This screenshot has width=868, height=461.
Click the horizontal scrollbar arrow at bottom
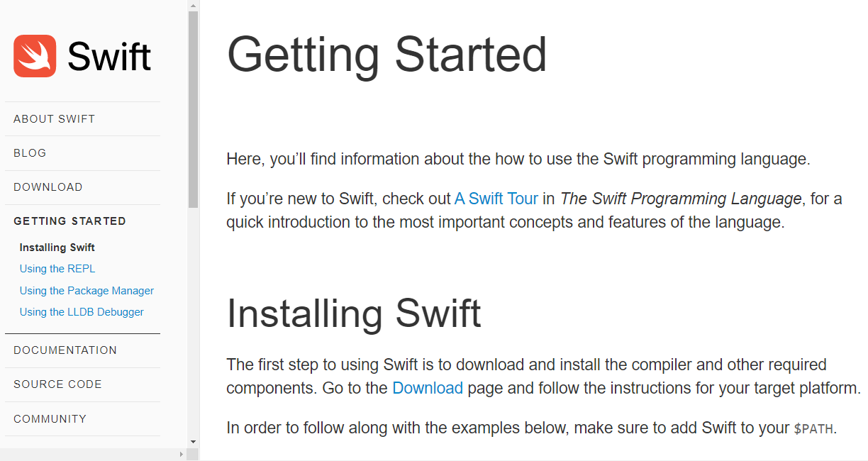pyautogui.click(x=183, y=455)
